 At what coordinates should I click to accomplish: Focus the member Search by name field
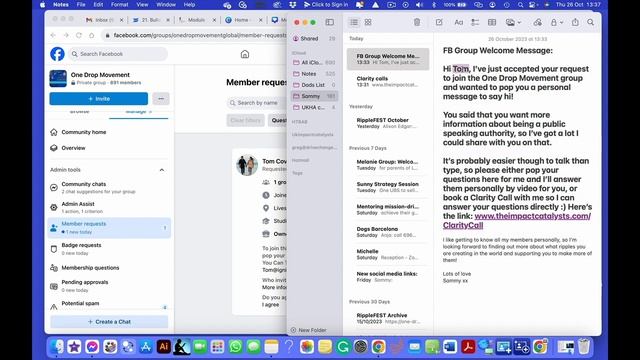point(257,103)
